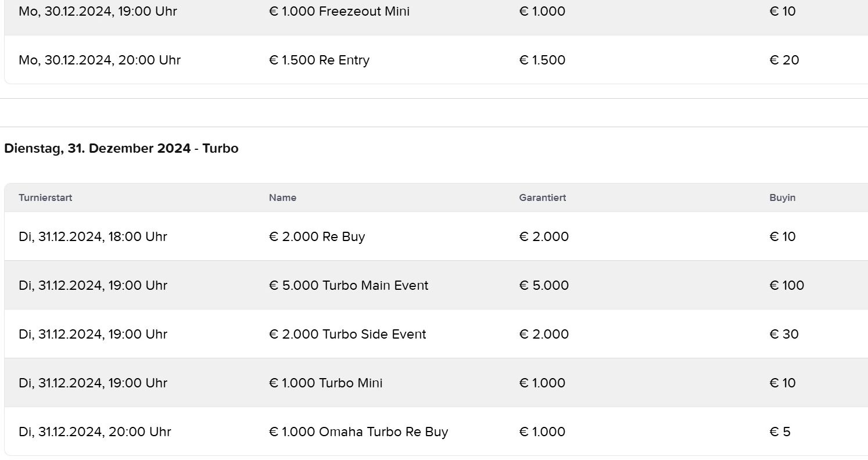Click the € 5 buy-in of Omaha Turbo Re Buy
This screenshot has width=868, height=460.
(780, 432)
